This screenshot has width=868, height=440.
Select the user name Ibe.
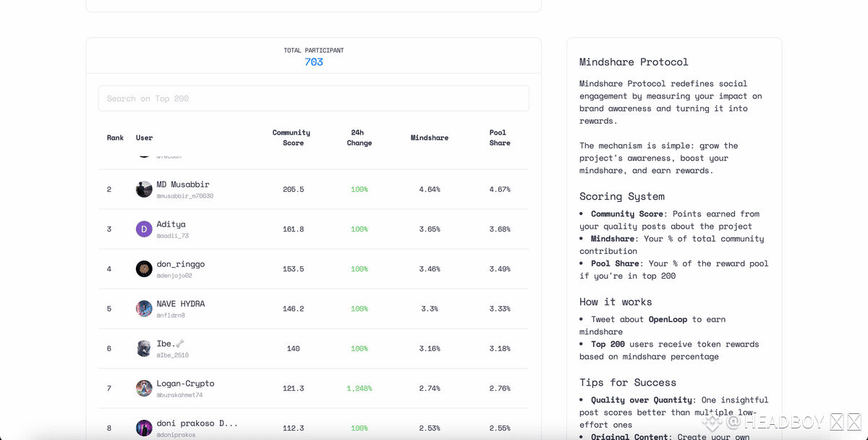click(165, 344)
